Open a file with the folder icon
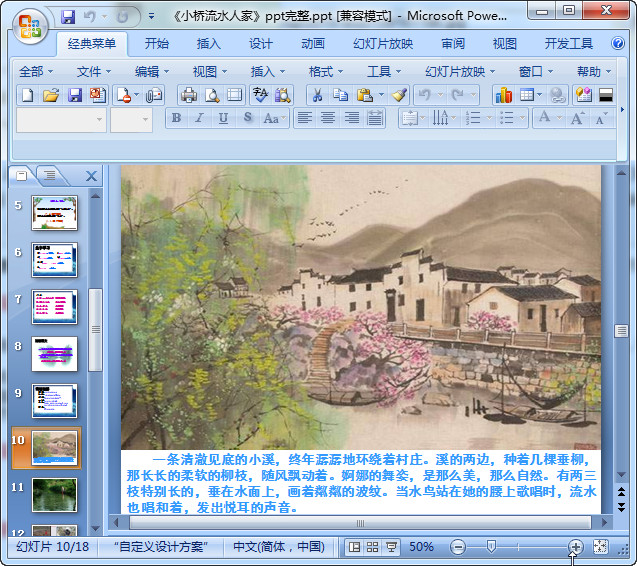Viewport: 637px width, 566px height. 51,95
